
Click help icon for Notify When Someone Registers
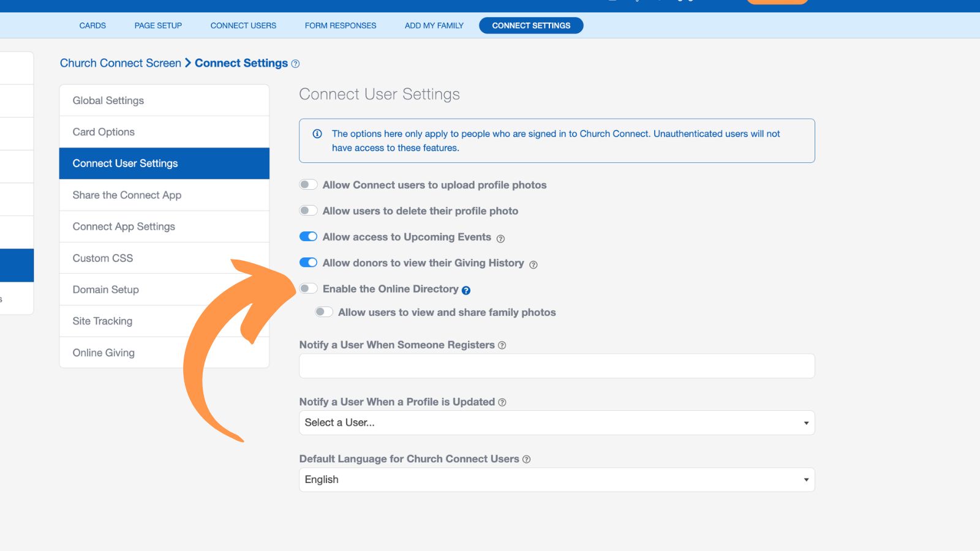click(502, 345)
